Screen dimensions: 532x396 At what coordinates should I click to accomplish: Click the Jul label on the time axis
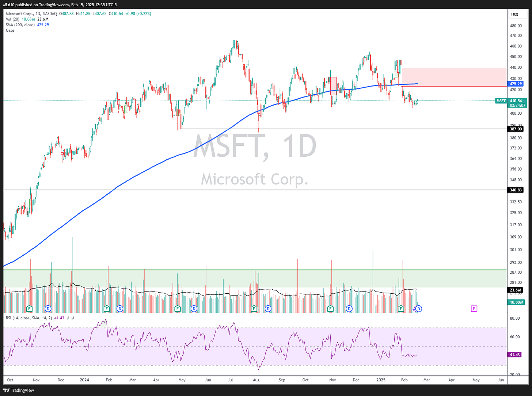pyautogui.click(x=230, y=380)
